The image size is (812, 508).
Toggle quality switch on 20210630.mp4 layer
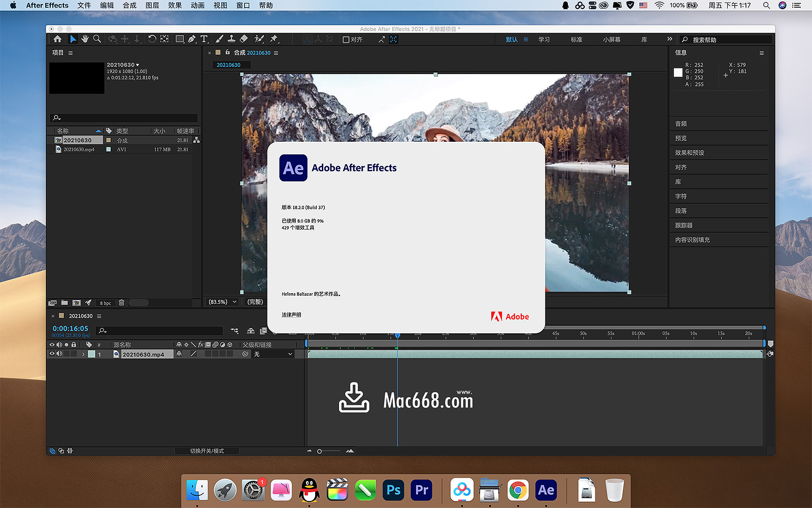193,354
